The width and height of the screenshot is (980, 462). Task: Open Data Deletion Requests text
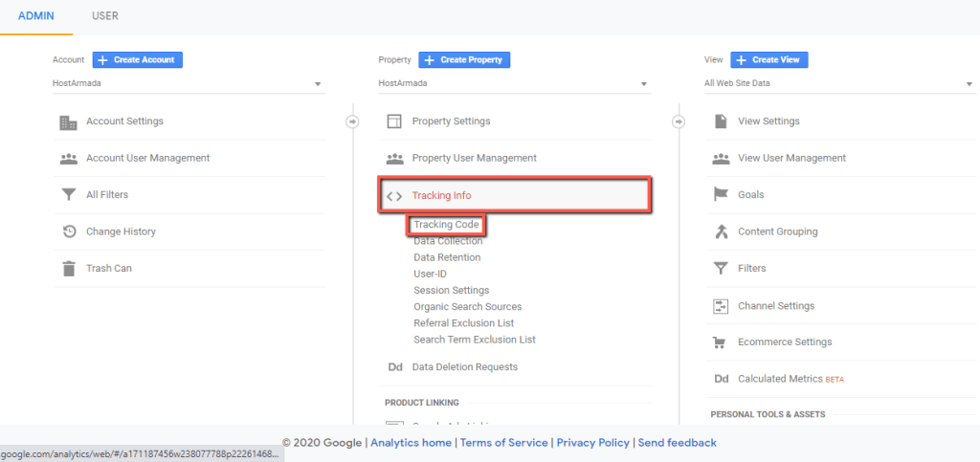pyautogui.click(x=465, y=367)
